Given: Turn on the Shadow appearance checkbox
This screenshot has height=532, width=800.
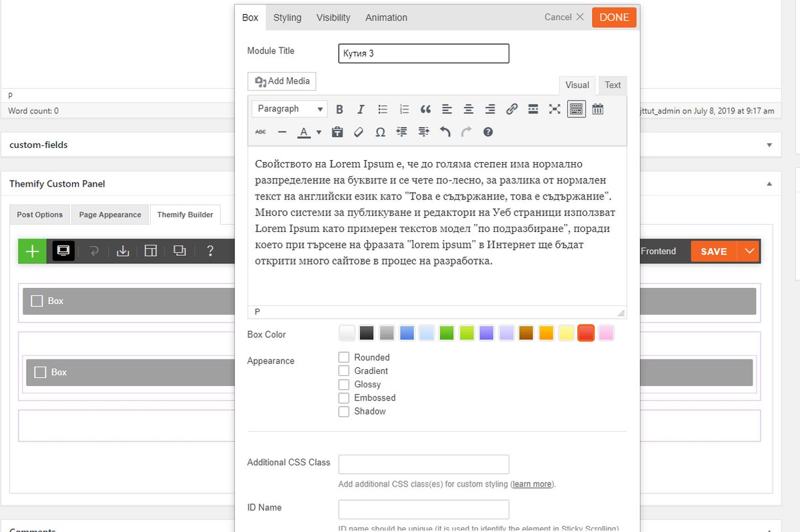Looking at the screenshot, I should pyautogui.click(x=344, y=411).
